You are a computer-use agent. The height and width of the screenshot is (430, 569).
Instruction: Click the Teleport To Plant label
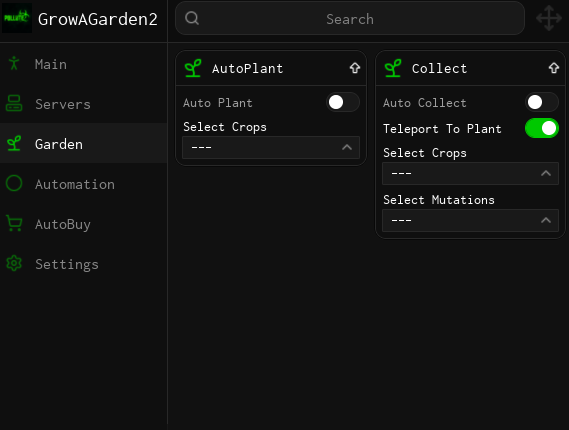point(442,129)
